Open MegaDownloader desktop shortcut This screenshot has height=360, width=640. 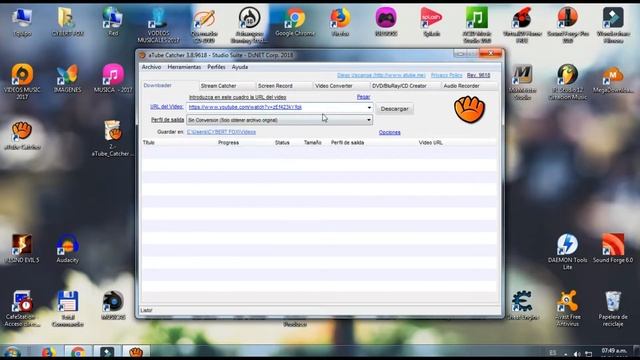613,79
